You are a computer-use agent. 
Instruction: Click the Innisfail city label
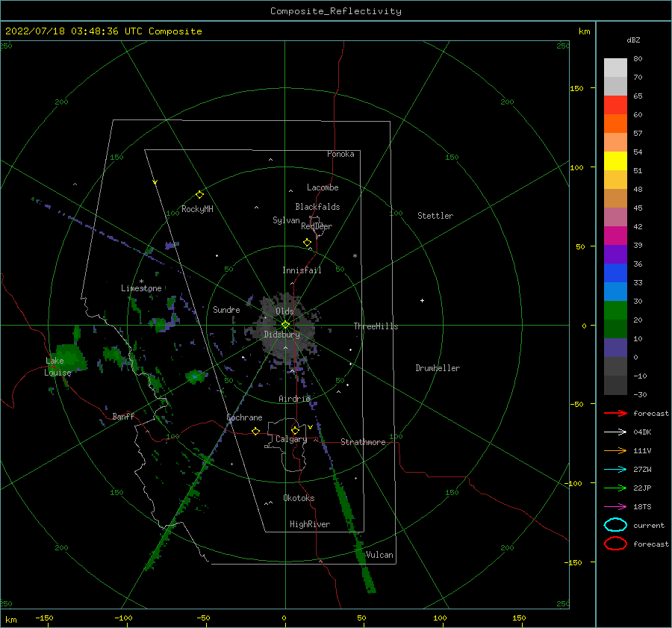pos(302,270)
